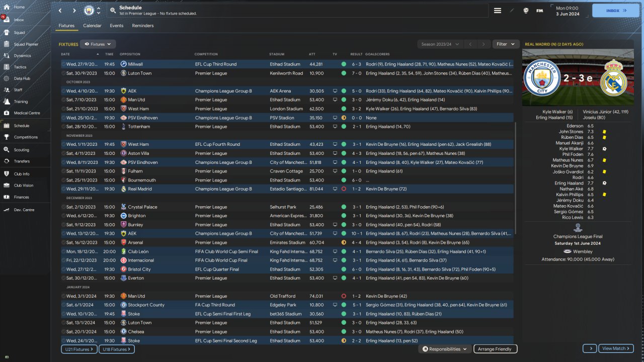644x362 pixels.
Task: Expand the Fixtures view dropdown
Action: tap(98, 44)
